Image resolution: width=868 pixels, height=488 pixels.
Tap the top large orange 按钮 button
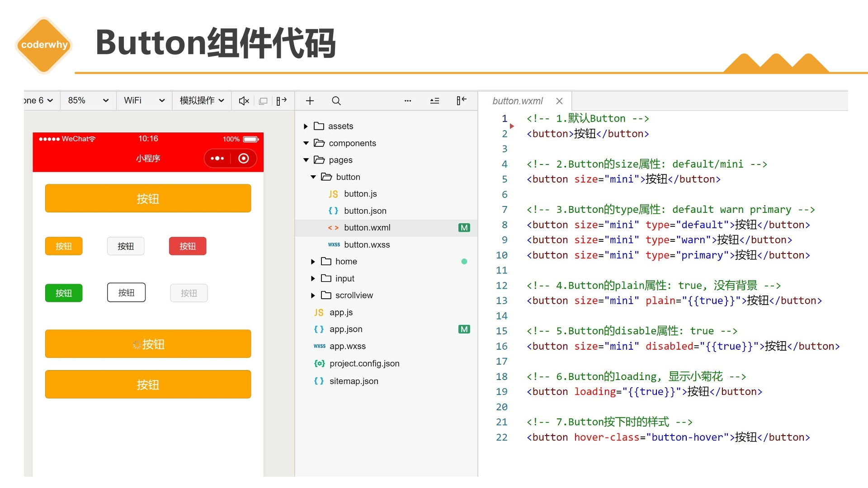point(148,198)
